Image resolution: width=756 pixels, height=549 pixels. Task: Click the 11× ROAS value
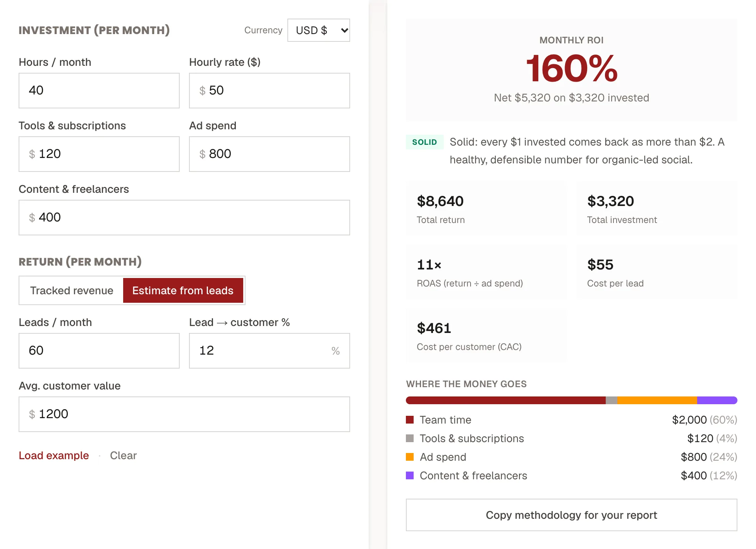tap(429, 265)
